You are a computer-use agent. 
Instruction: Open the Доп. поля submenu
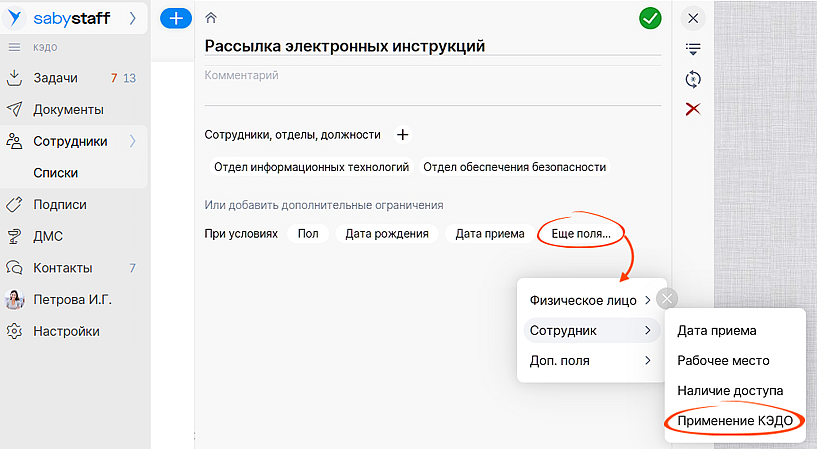590,360
